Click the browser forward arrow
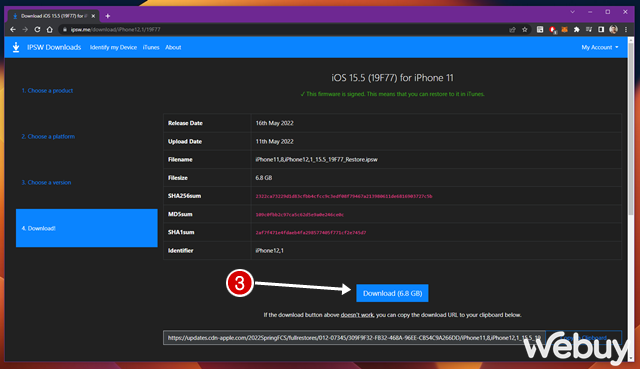This screenshot has height=369, width=640. point(25,29)
